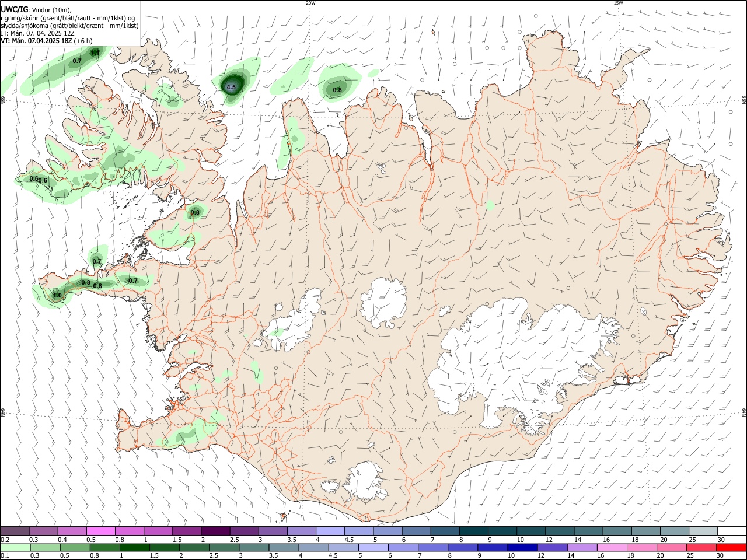Select the 1.0 value on Snæfellsnes peninsula tip
The height and width of the screenshot is (560, 747).
click(57, 296)
